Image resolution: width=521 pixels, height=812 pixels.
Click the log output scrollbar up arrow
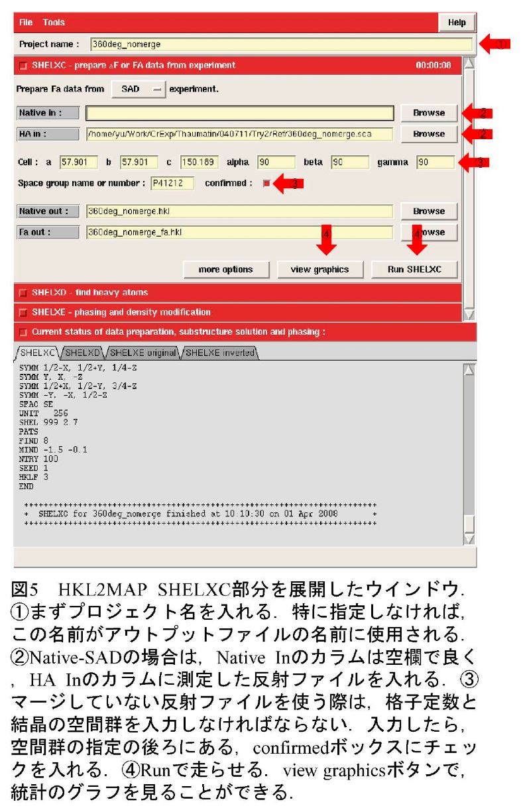(x=469, y=371)
